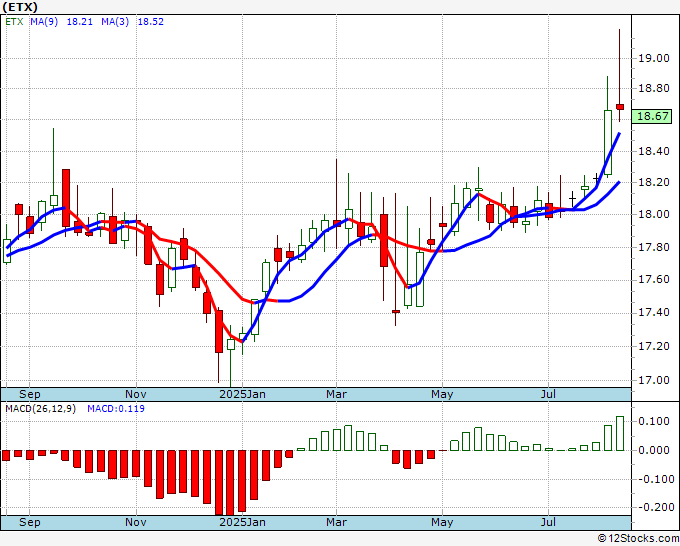Click Jul on the price chart date axis

(x=549, y=394)
